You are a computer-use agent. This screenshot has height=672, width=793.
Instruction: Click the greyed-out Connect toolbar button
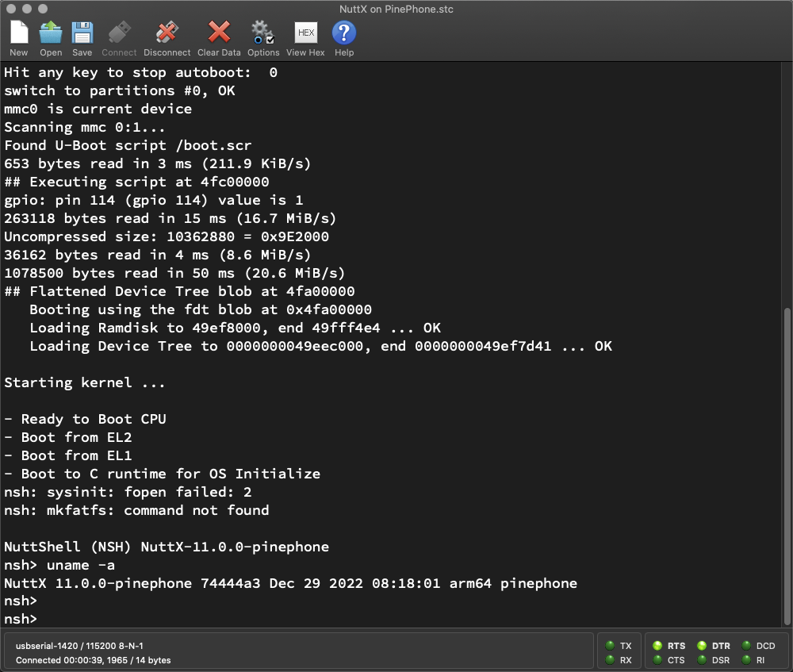(119, 33)
